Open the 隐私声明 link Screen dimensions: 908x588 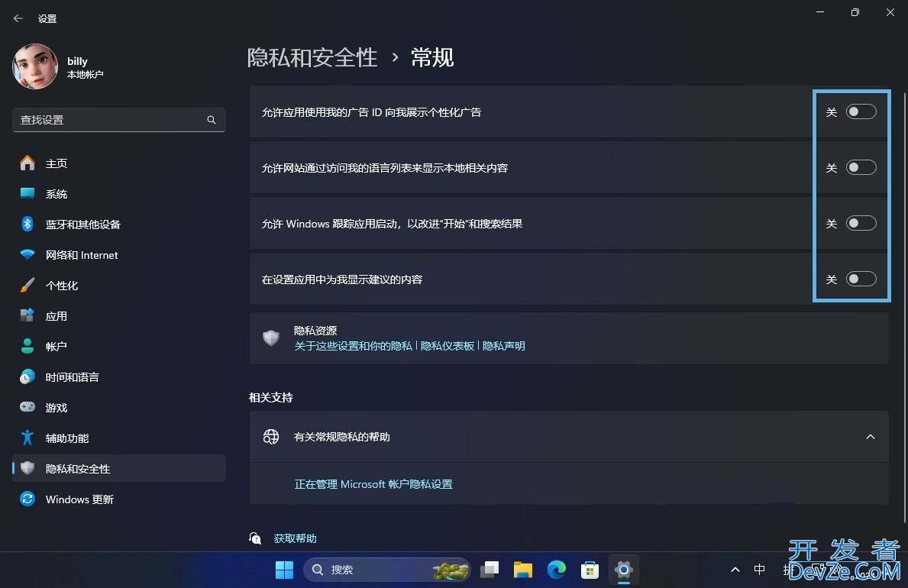[504, 346]
